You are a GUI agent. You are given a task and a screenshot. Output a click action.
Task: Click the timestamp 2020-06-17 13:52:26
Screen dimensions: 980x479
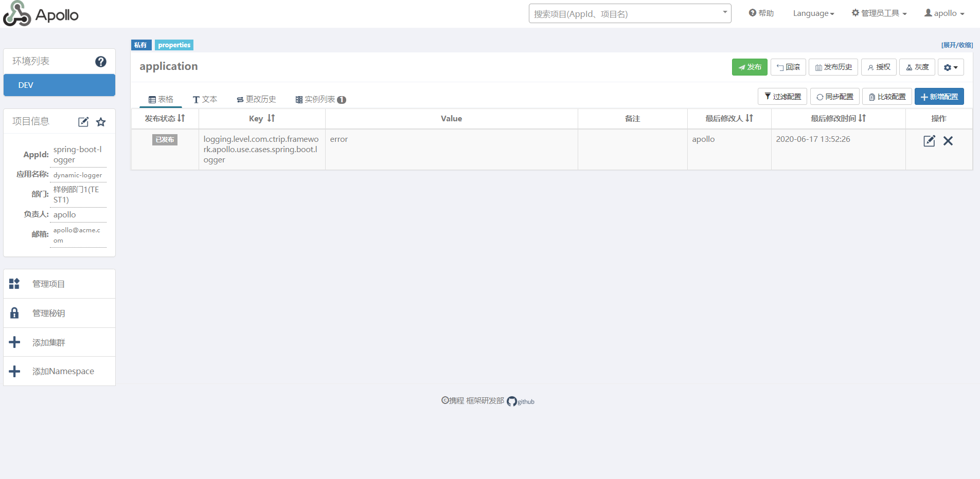point(813,139)
